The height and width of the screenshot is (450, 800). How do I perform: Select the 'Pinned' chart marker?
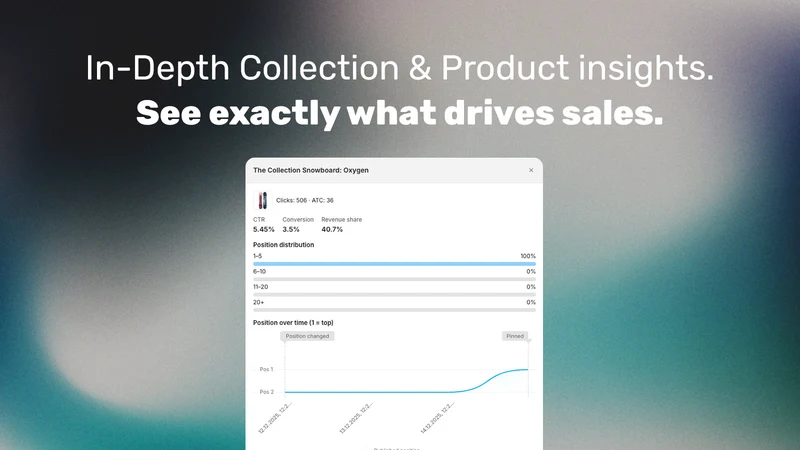[x=515, y=336]
